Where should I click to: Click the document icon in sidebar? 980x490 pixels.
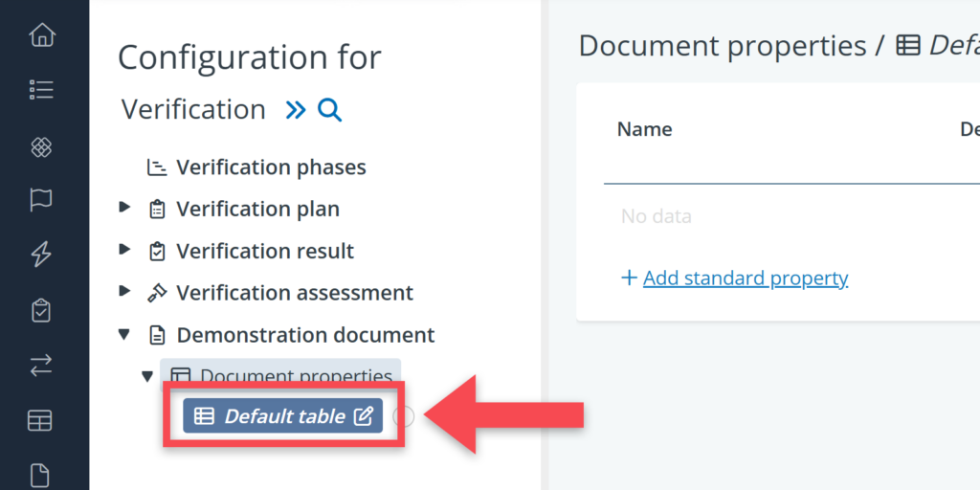tap(41, 475)
